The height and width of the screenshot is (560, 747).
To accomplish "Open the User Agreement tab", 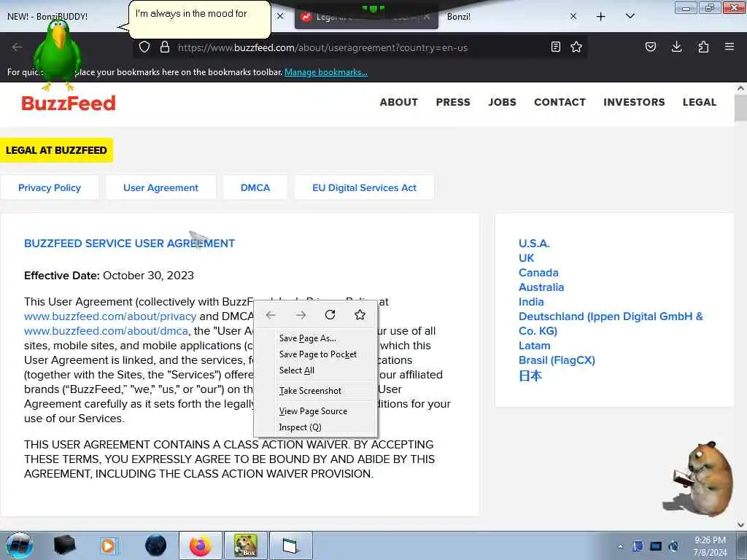I will (160, 187).
